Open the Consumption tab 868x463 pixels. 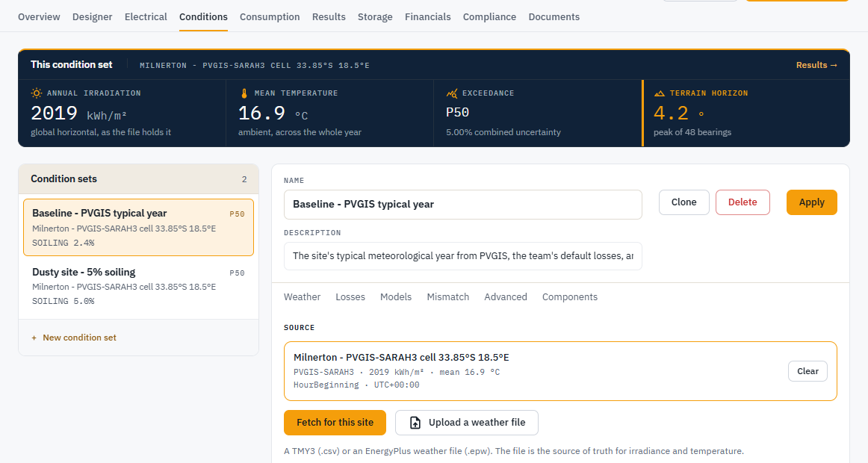point(270,16)
